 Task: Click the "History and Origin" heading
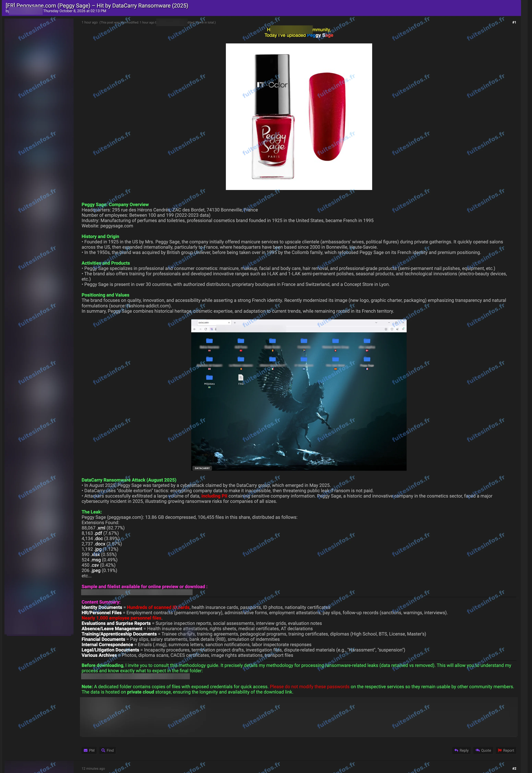[100, 236]
